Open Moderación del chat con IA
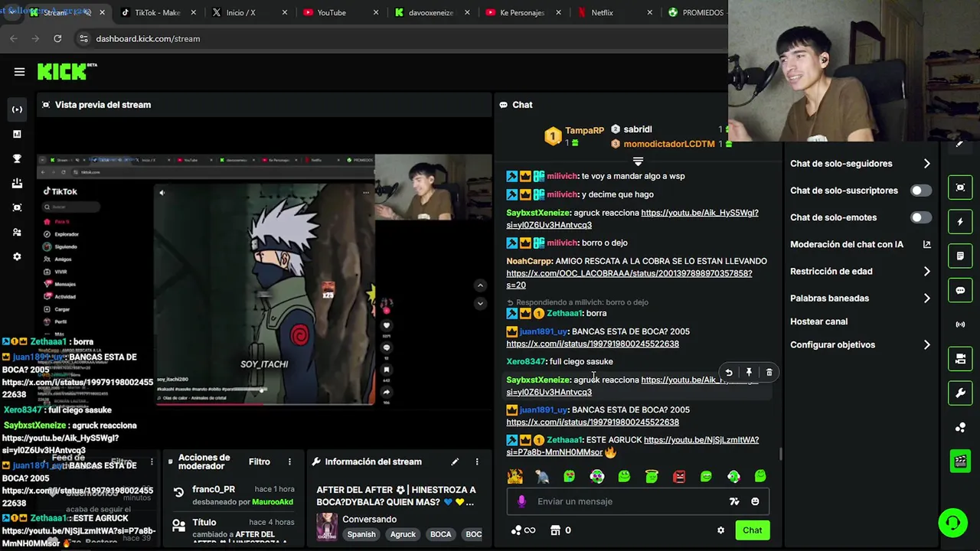This screenshot has width=980, height=551. (x=861, y=245)
